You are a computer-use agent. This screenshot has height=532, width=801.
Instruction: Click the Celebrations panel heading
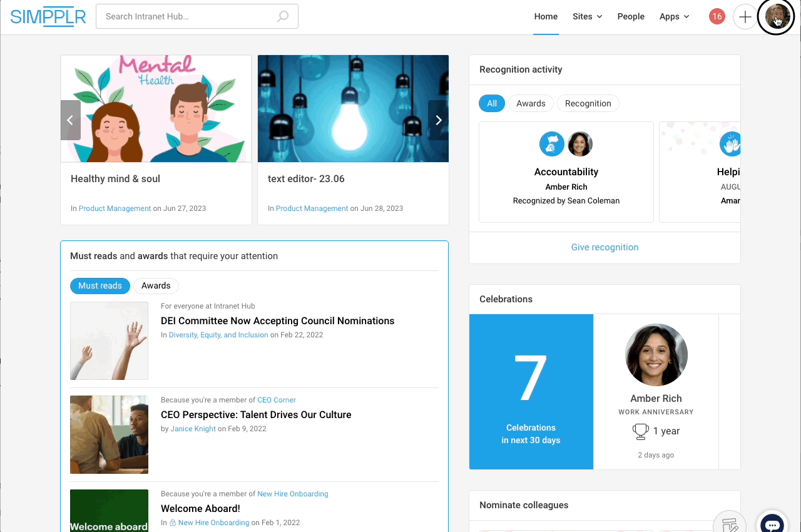[x=506, y=299]
